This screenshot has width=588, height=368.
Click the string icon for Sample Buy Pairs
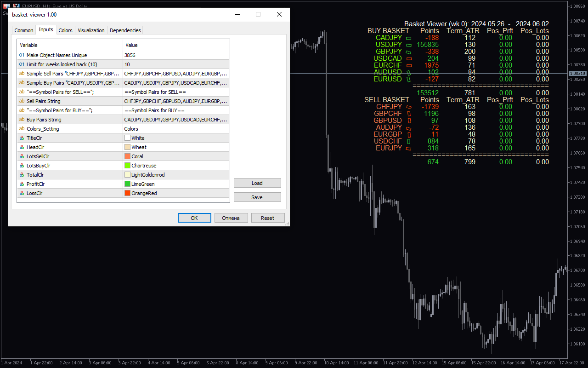tap(22, 83)
